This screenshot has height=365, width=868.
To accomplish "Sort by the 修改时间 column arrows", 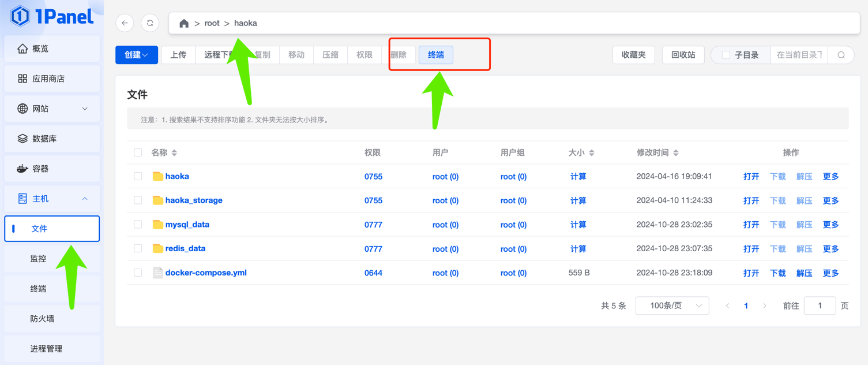I will [676, 153].
